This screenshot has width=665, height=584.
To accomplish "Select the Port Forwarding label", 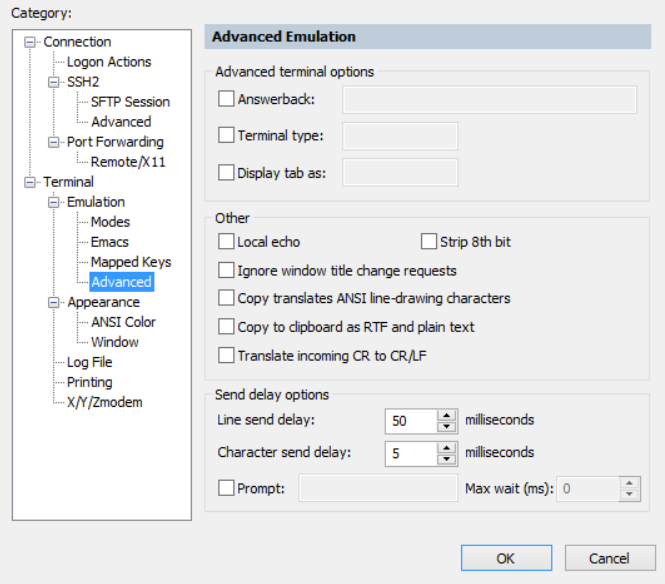I will coord(115,142).
